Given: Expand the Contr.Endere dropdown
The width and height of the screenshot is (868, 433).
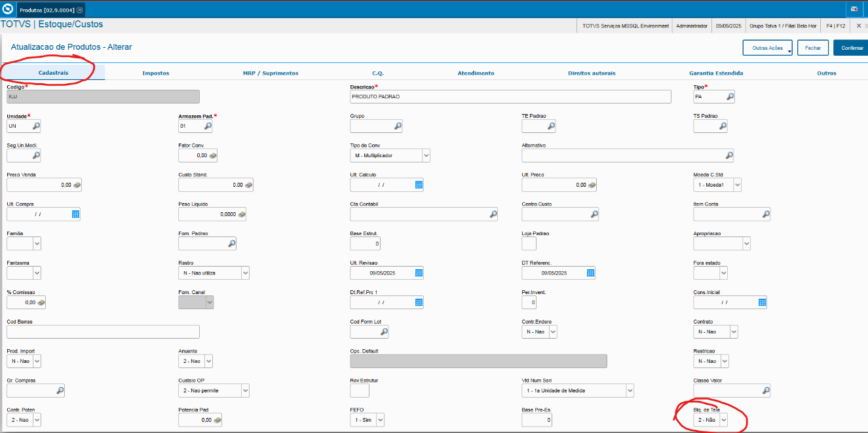Looking at the screenshot, I should click(x=553, y=332).
